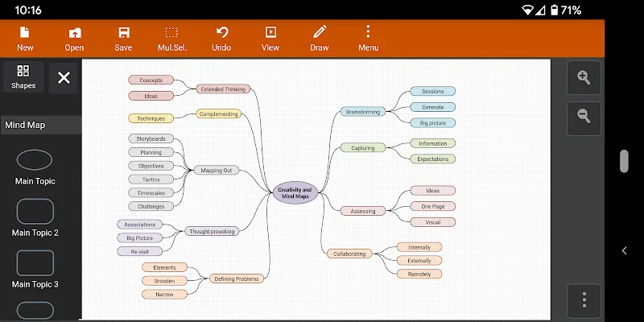Click the Brainstorming node on canvas
This screenshot has width=644, height=322.
pyautogui.click(x=362, y=112)
